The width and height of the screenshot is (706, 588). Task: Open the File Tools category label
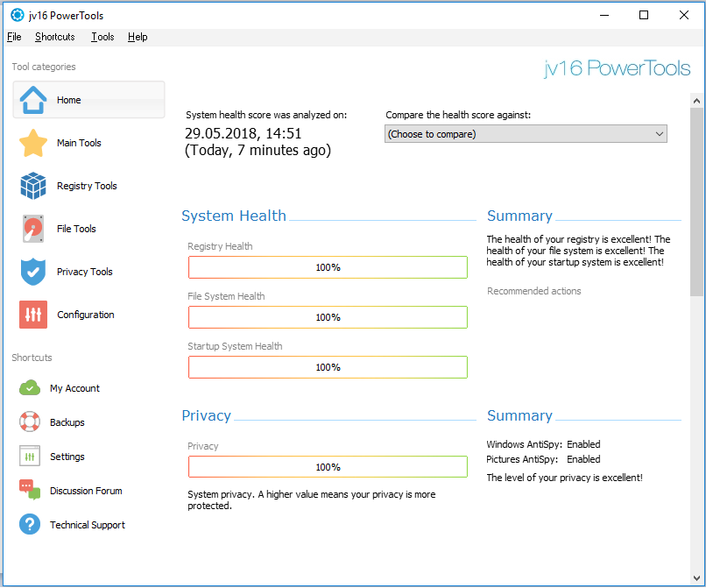(76, 229)
